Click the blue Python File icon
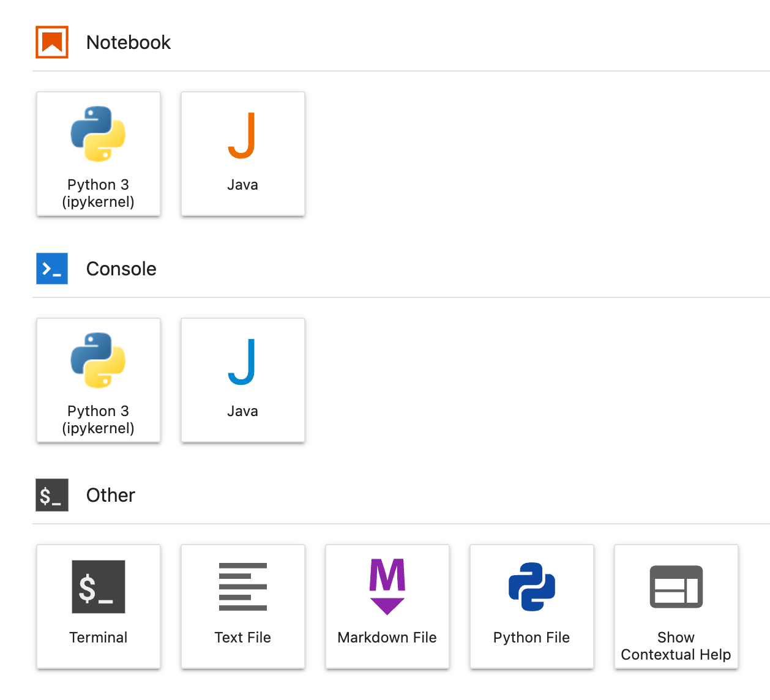Screen dimensions: 770x700 click(531, 587)
